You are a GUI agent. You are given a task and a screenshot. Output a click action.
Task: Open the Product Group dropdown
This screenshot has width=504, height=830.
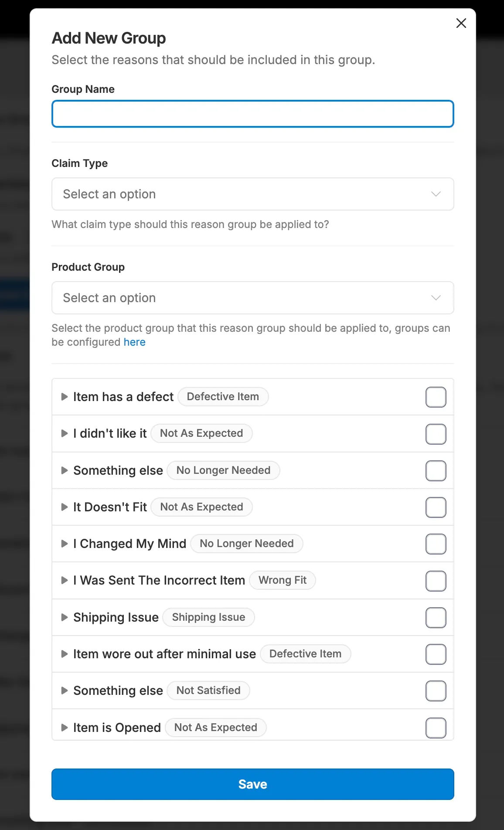[x=252, y=298]
